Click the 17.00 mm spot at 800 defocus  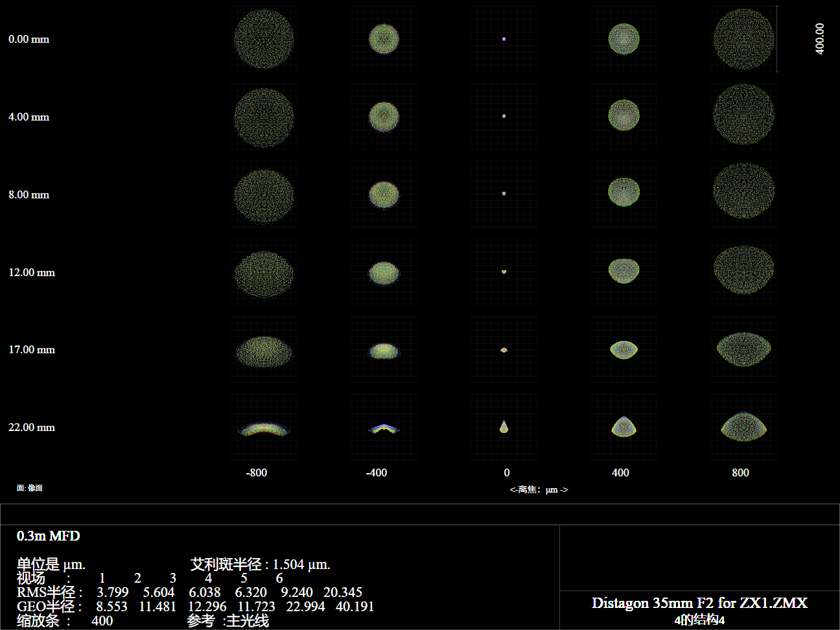click(743, 349)
